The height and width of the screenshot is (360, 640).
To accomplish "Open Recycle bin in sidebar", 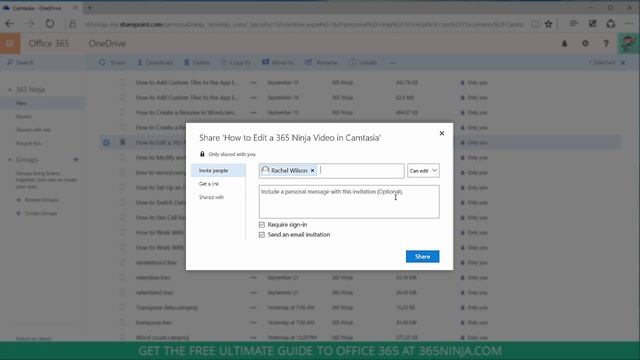I will tap(29, 143).
